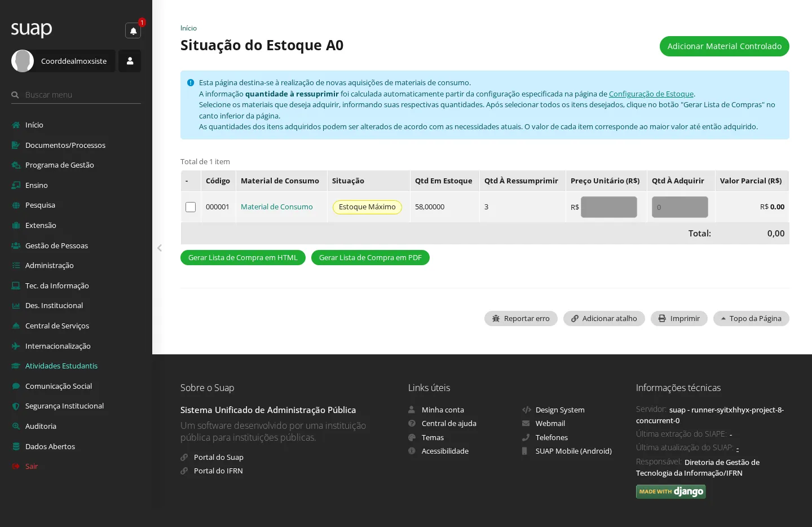This screenshot has height=527, width=812.
Task: Click the Central de Serviços icon
Action: pyautogui.click(x=16, y=326)
